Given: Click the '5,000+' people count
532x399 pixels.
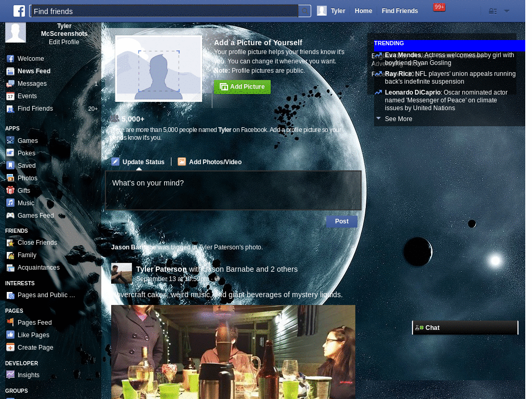Looking at the screenshot, I should (x=132, y=119).
